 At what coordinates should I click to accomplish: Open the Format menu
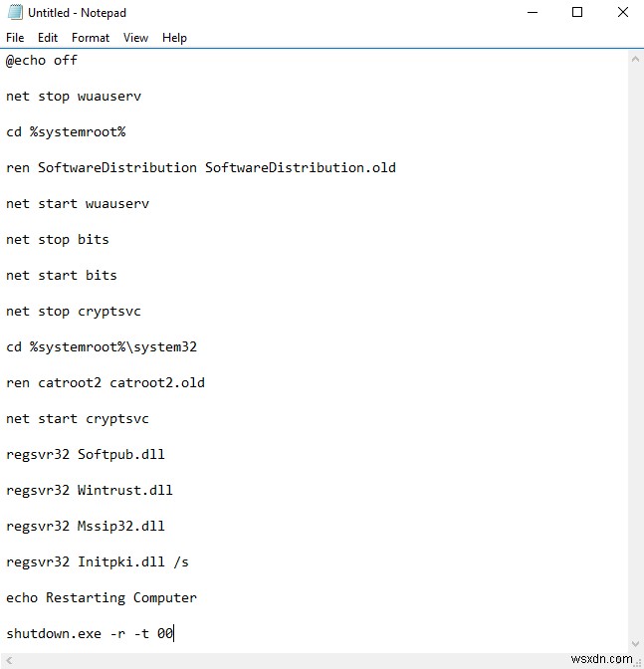[x=91, y=38]
